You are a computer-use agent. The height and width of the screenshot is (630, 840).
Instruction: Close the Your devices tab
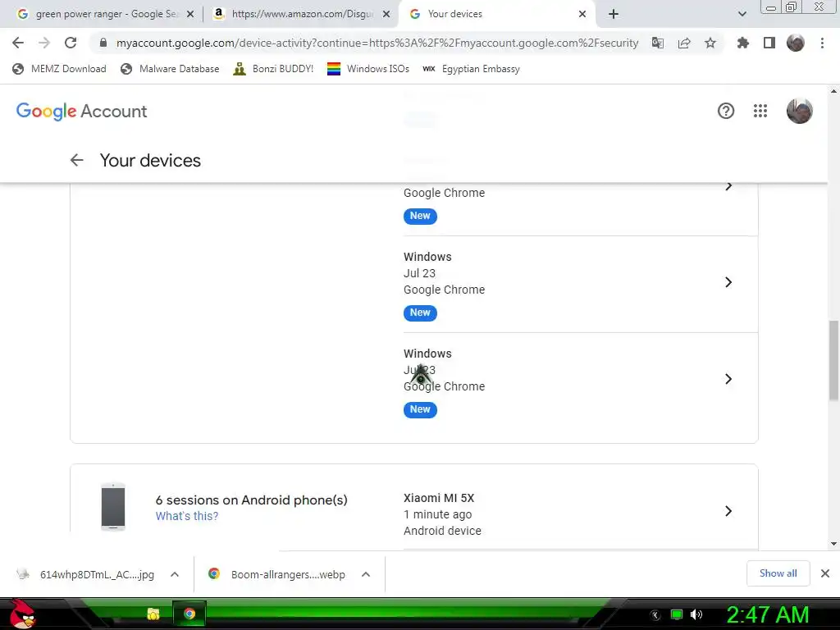[582, 15]
